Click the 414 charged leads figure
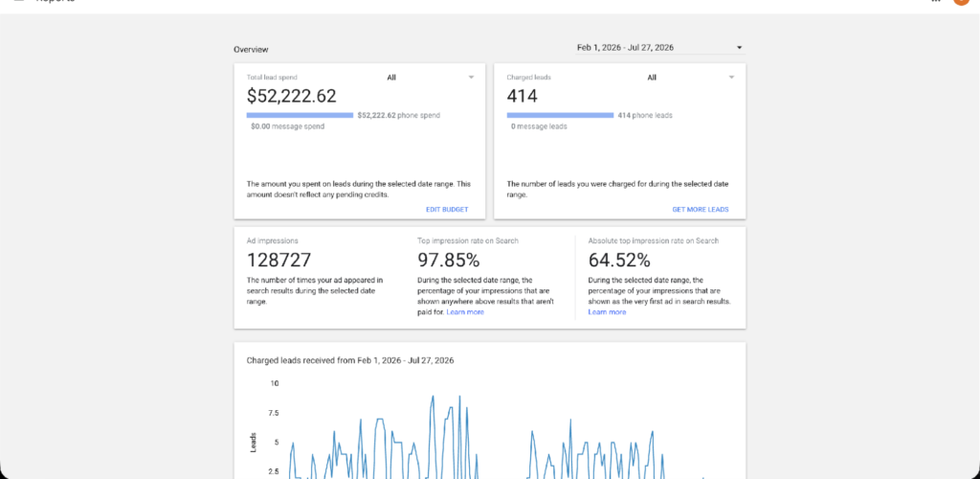Viewport: 980px width, 479px height. [522, 96]
